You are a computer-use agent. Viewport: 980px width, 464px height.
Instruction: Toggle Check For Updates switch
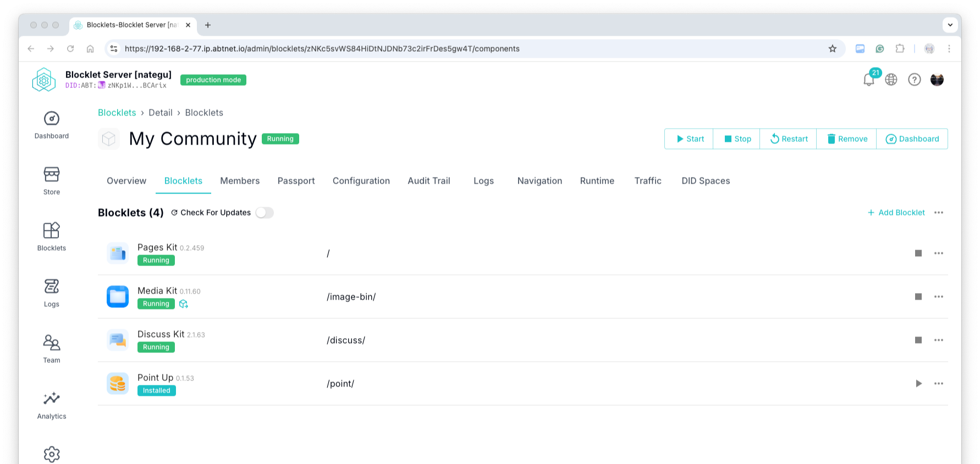coord(265,213)
